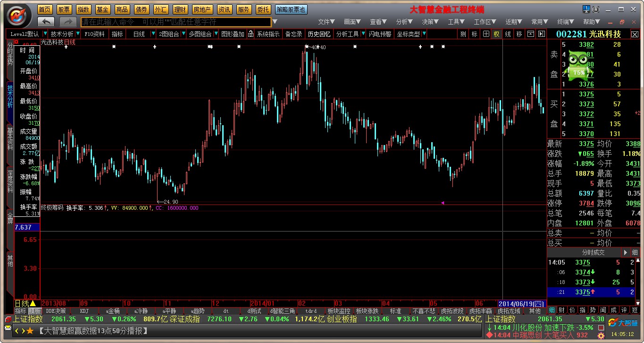Open the 工作区 dropdown menu
Screen dimensions: 644x343
click(x=485, y=22)
